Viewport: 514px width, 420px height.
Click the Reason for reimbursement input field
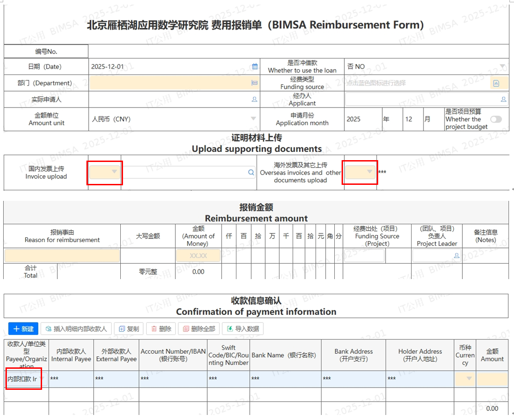point(62,256)
